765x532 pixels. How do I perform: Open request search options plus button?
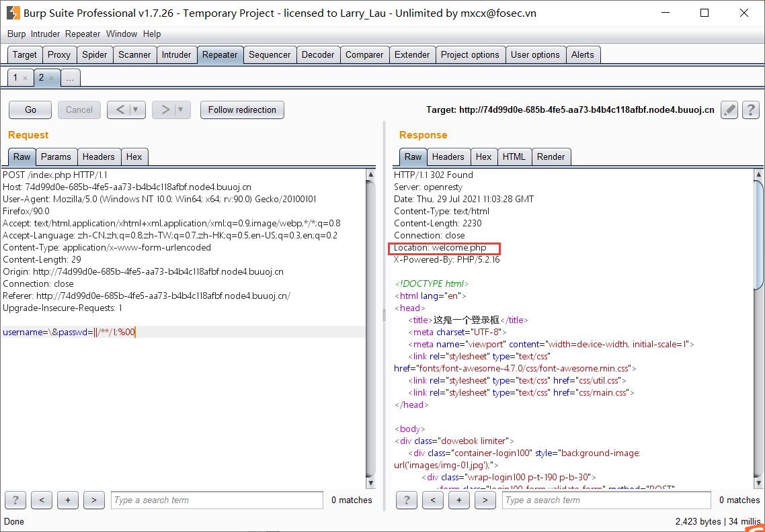pos(68,500)
